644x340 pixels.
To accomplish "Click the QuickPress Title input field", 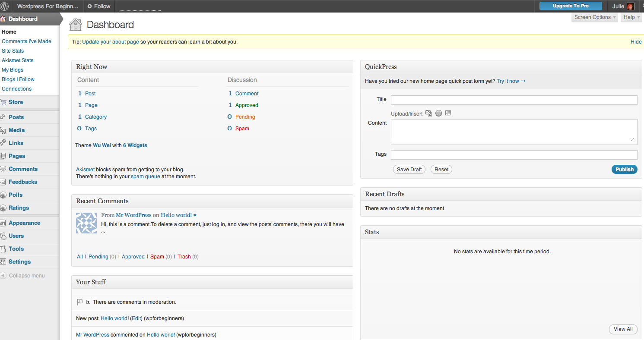I will pos(514,100).
